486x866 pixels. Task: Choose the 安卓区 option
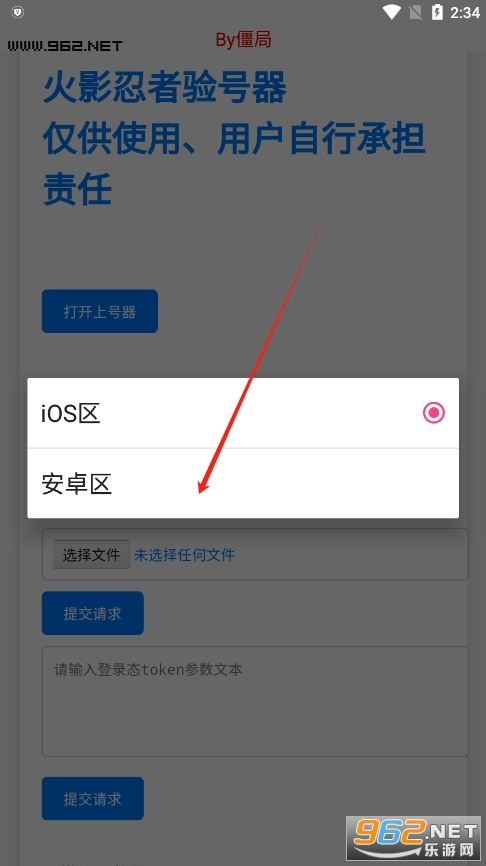pyautogui.click(x=243, y=483)
